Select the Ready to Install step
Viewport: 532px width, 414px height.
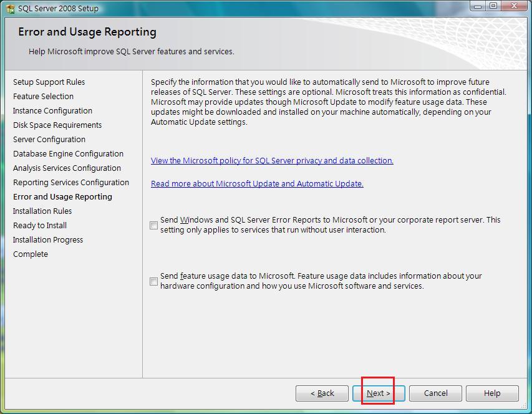40,226
